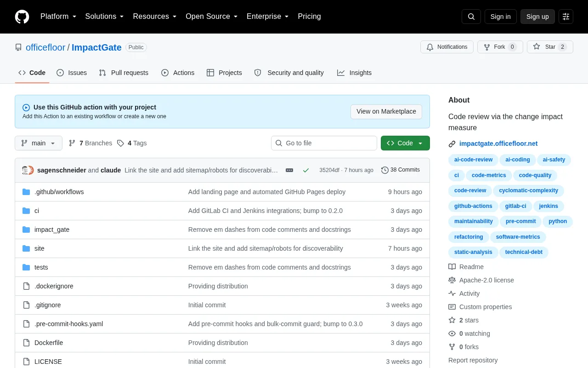Click the Notifications bell button
The width and height of the screenshot is (588, 368).
(x=447, y=47)
